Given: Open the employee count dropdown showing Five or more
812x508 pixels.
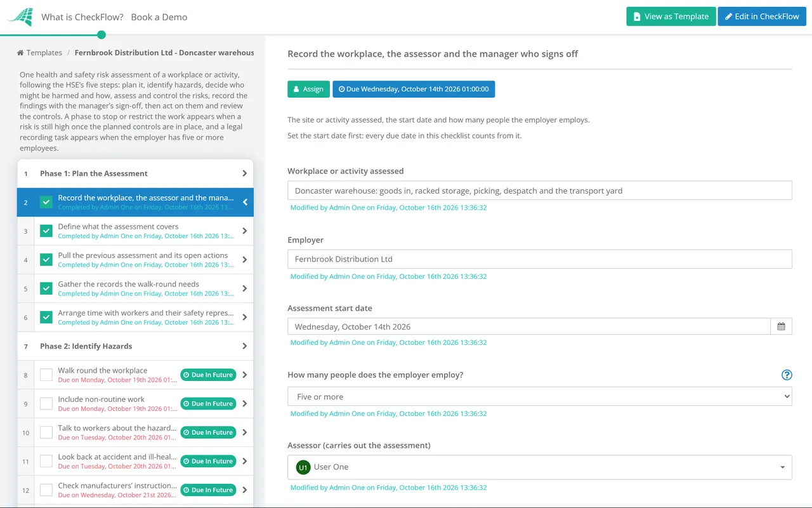Looking at the screenshot, I should click(x=540, y=396).
